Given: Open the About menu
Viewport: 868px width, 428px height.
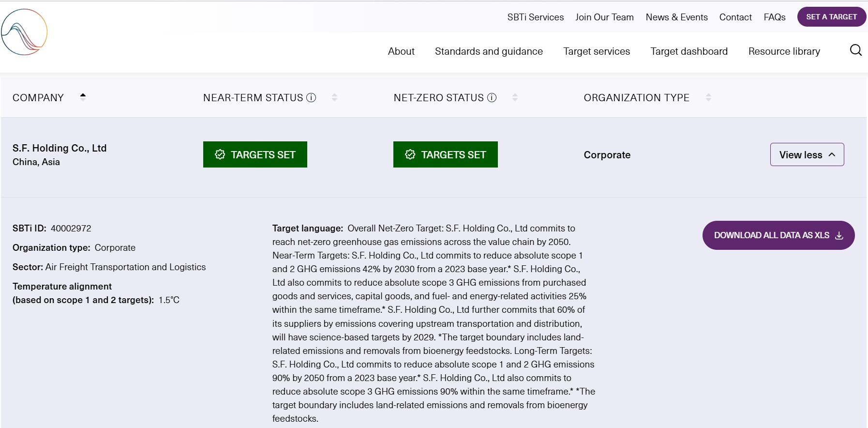Looking at the screenshot, I should (x=401, y=51).
